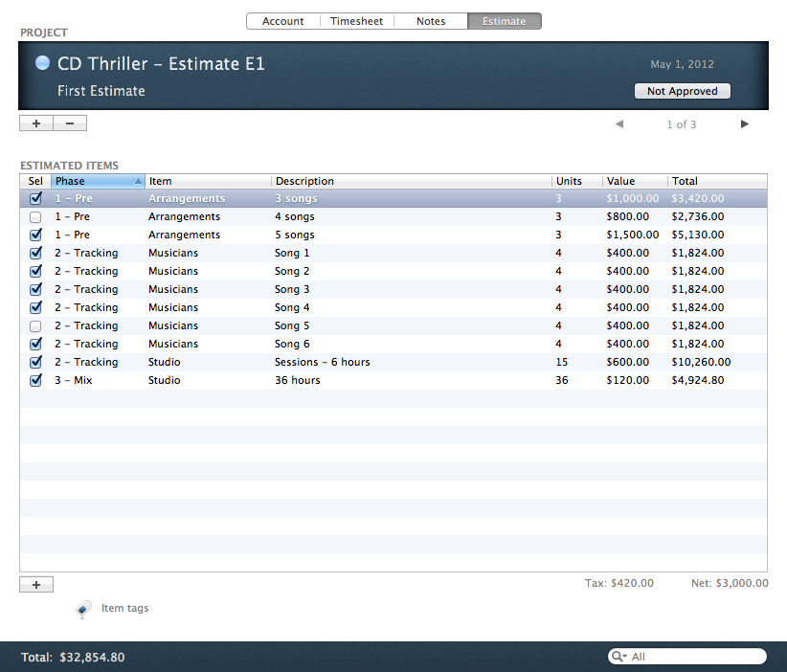Go to the next estimate arrow
Image resolution: width=787 pixels, height=672 pixels.
[x=745, y=124]
